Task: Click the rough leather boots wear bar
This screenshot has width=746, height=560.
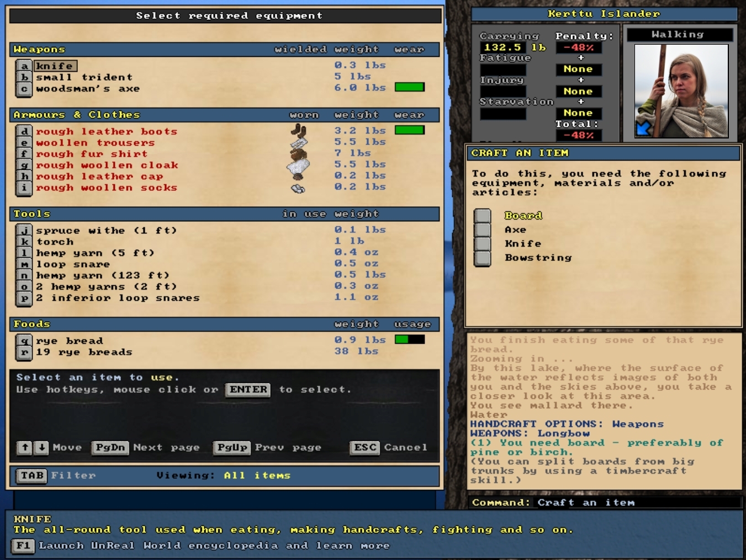Action: coord(410,130)
